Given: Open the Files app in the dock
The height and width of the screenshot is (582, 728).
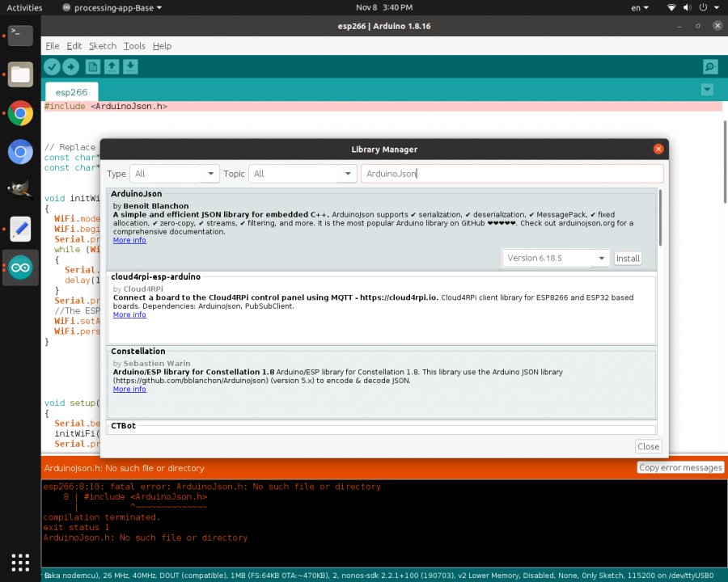Looking at the screenshot, I should point(20,74).
